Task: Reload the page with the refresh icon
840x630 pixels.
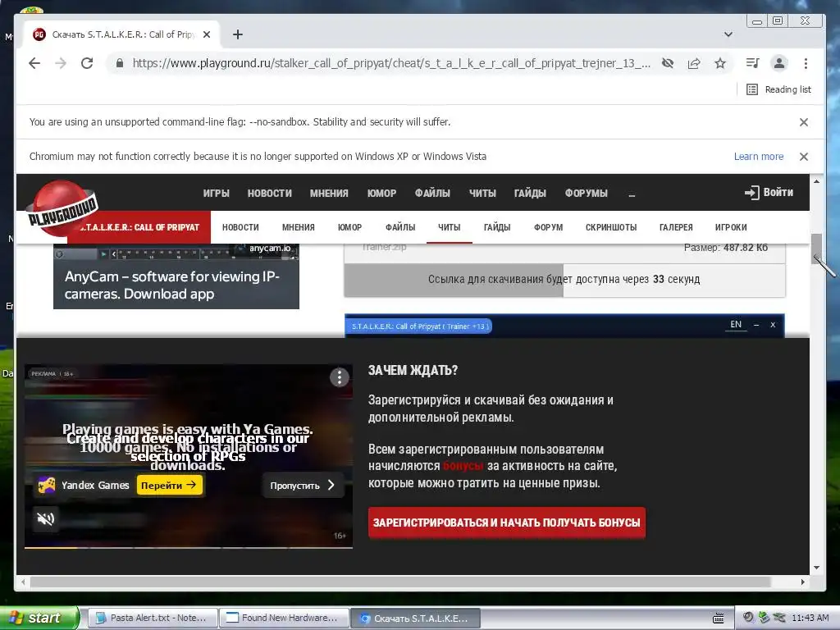Action: pos(87,63)
